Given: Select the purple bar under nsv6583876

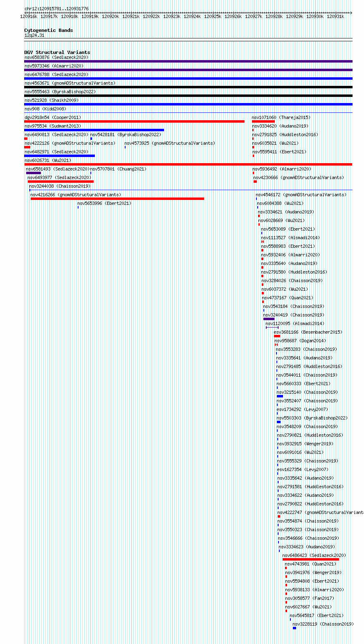Looking at the screenshot, I should point(188,61).
